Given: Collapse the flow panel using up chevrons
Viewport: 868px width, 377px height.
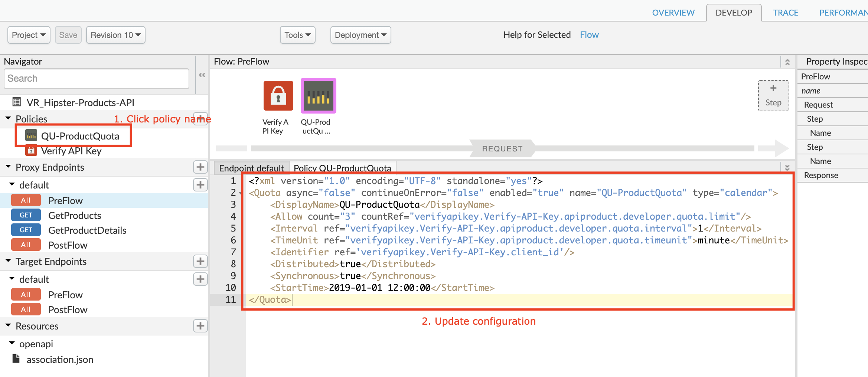Looking at the screenshot, I should (x=787, y=62).
